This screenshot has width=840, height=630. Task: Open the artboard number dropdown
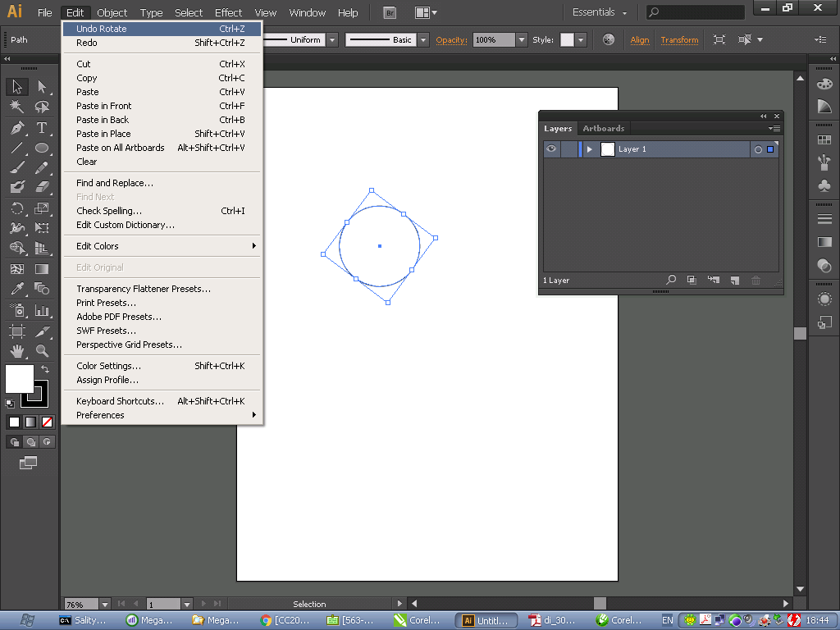pyautogui.click(x=186, y=605)
